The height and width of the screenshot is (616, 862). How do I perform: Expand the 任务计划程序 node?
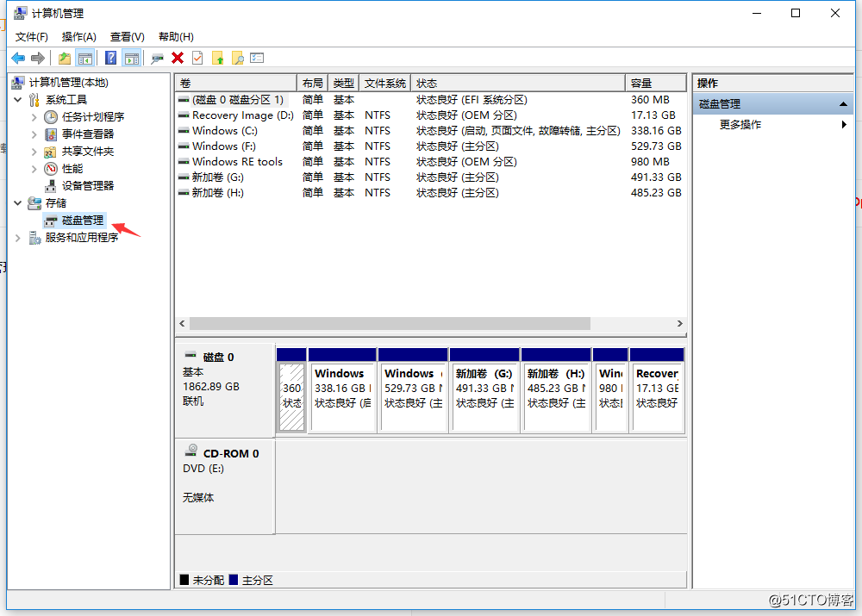(x=34, y=117)
